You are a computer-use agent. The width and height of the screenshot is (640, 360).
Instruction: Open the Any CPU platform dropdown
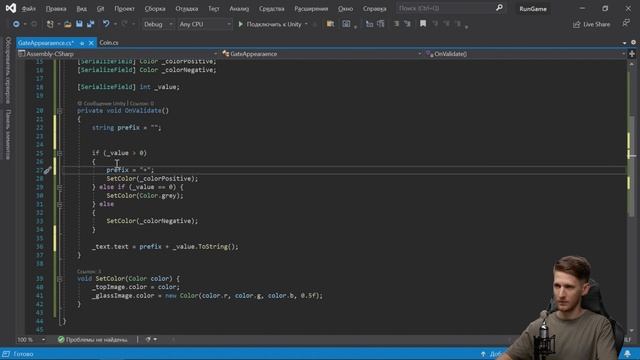tap(205, 24)
